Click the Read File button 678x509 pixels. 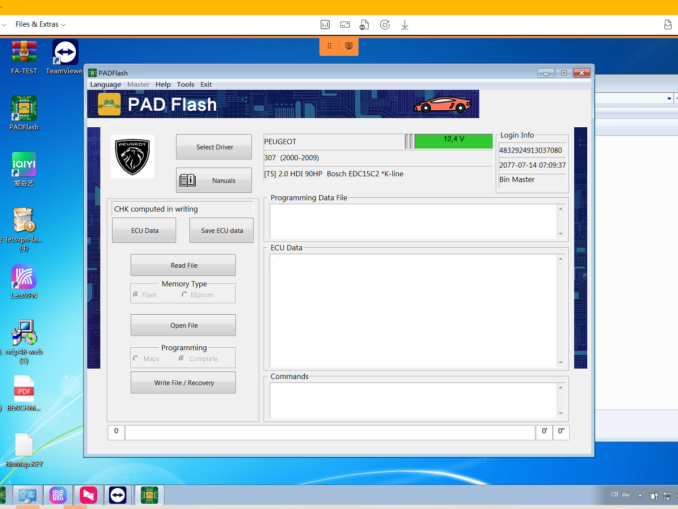tap(183, 265)
